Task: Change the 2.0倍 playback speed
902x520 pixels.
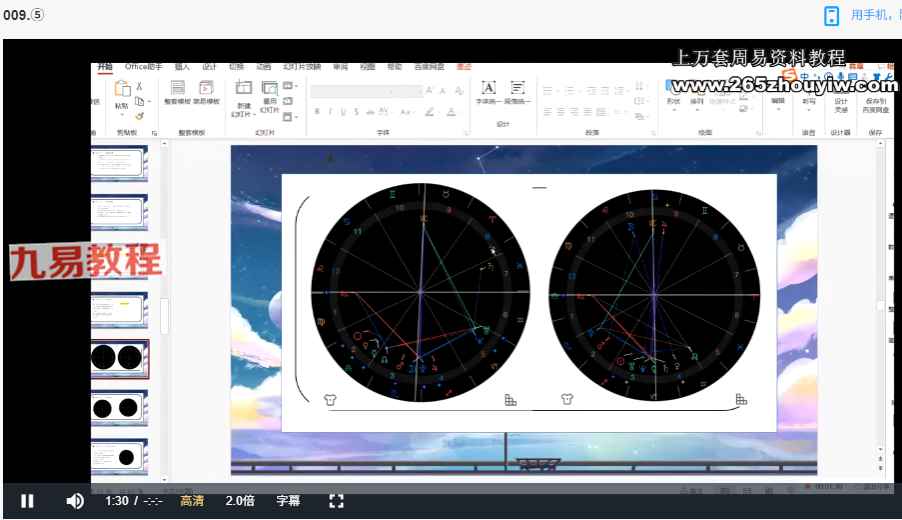Action: [239, 501]
